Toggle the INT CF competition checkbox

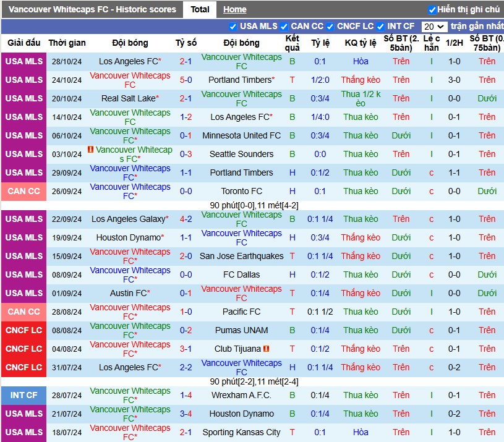click(380, 27)
